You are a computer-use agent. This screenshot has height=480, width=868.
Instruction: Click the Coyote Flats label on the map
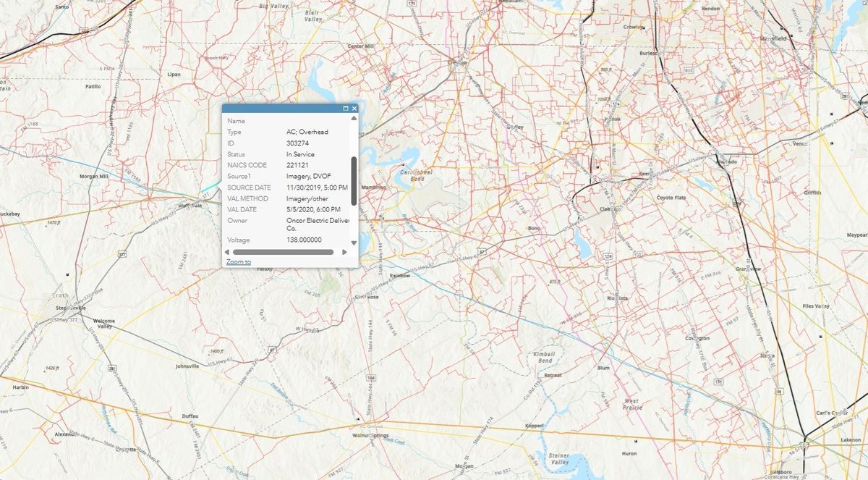tap(671, 198)
